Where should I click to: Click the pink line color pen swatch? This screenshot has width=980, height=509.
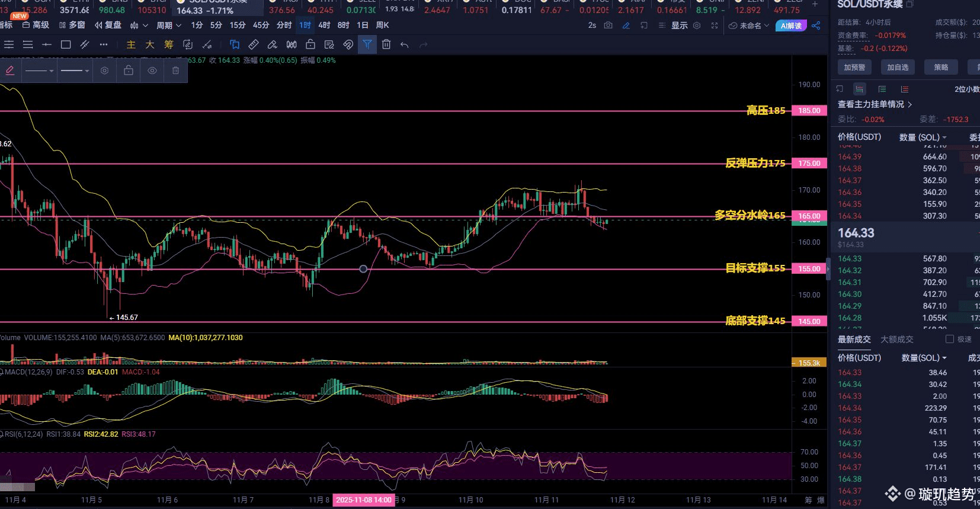[10, 71]
